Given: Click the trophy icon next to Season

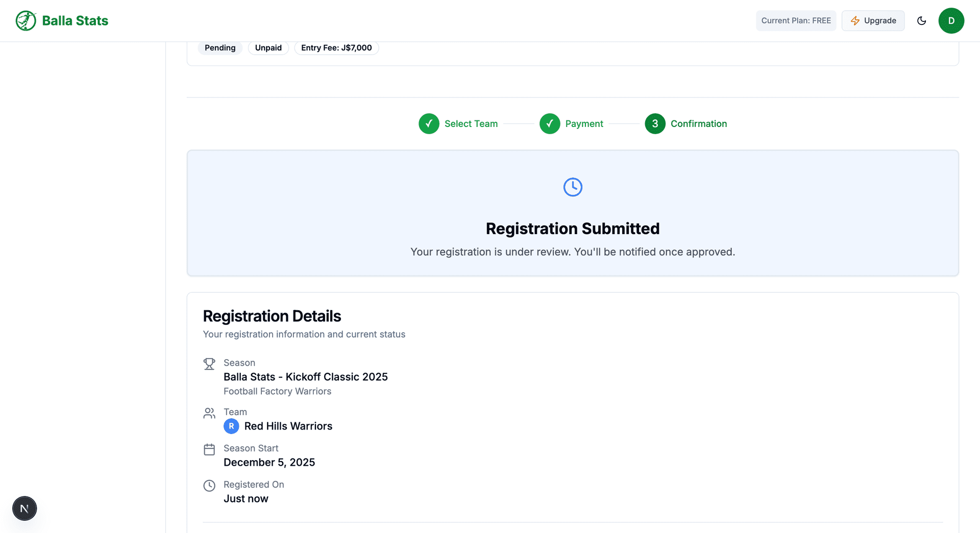Looking at the screenshot, I should 209,364.
